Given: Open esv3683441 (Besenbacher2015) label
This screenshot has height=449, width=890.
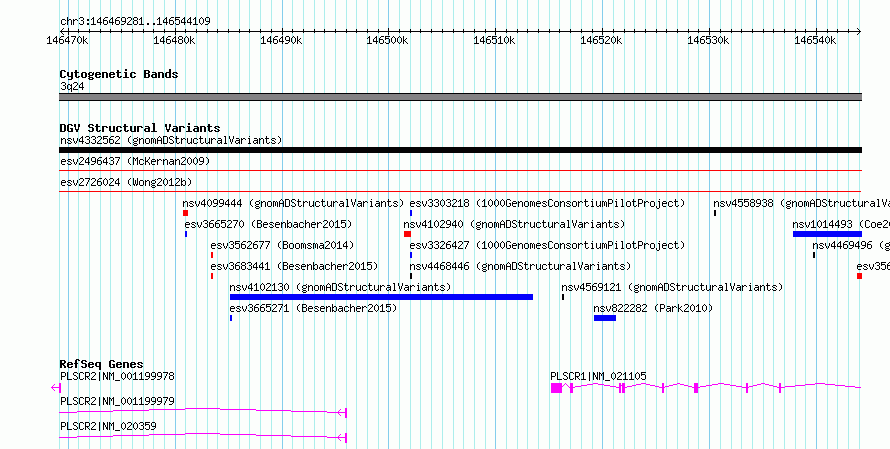Looking at the screenshot, I should [294, 266].
